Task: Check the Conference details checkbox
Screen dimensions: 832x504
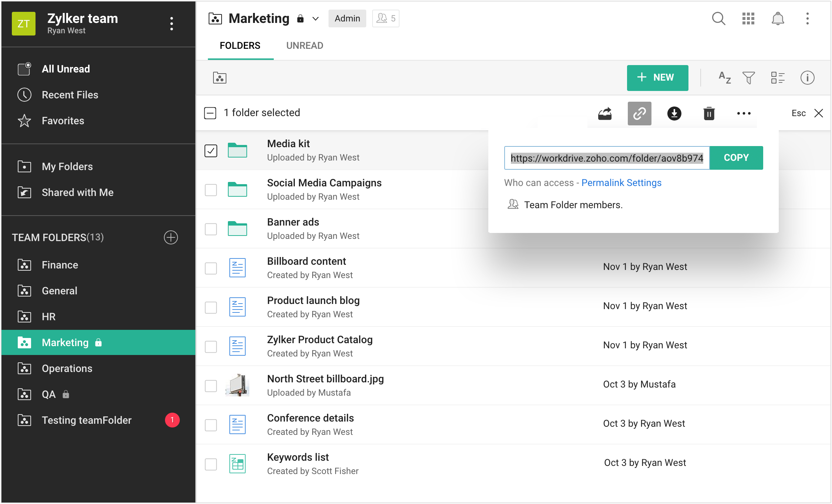Action: 211,425
